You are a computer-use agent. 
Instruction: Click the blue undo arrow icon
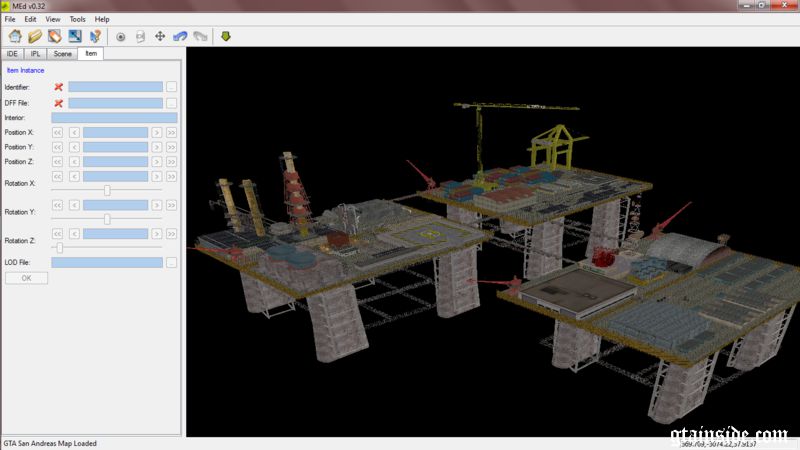coord(180,36)
